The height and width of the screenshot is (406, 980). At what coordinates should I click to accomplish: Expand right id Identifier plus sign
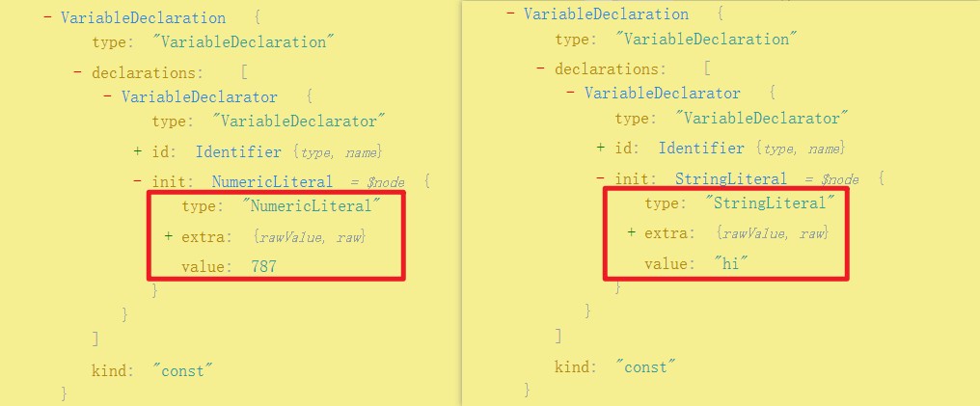pyautogui.click(x=601, y=149)
